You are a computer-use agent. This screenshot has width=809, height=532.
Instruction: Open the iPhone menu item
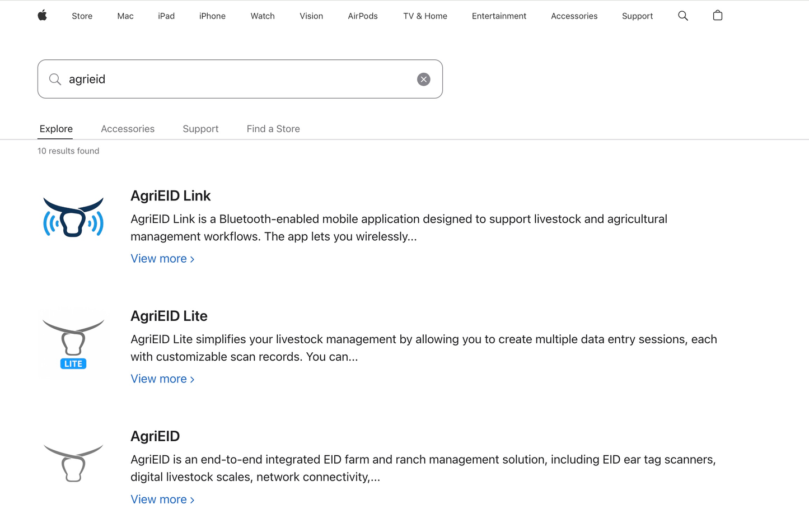(x=212, y=16)
